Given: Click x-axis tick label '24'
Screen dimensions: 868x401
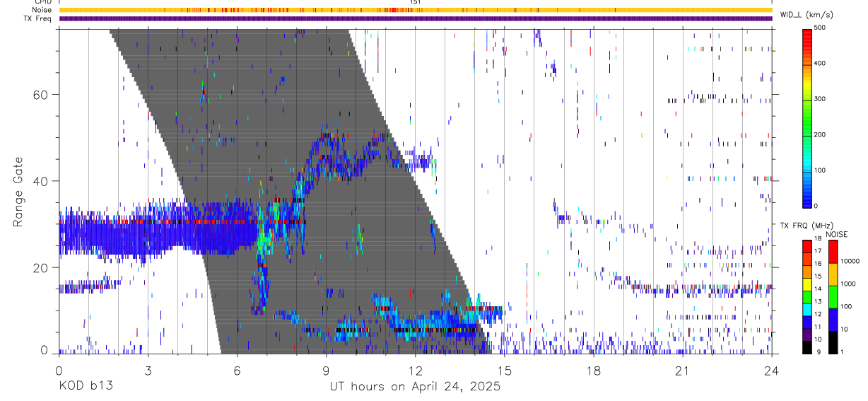Looking at the screenshot, I should 771,370.
